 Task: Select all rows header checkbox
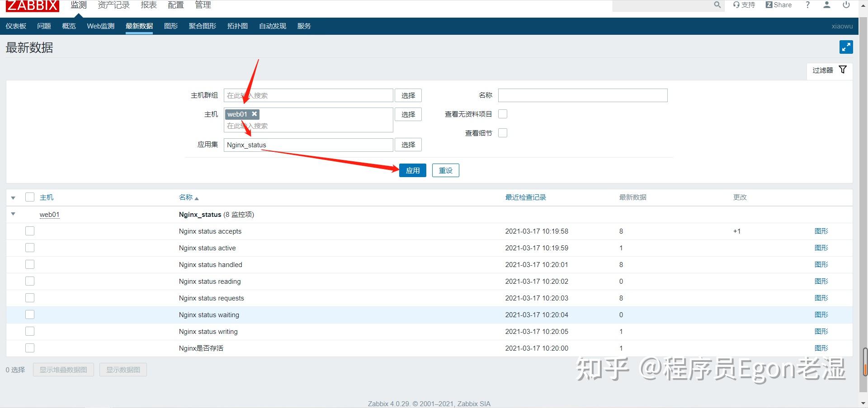coord(30,197)
